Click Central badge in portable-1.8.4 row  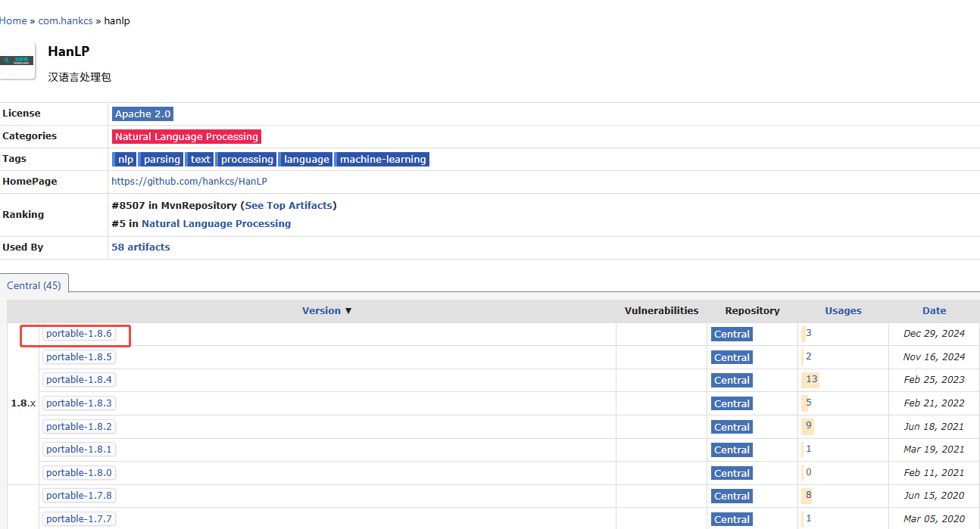732,381
